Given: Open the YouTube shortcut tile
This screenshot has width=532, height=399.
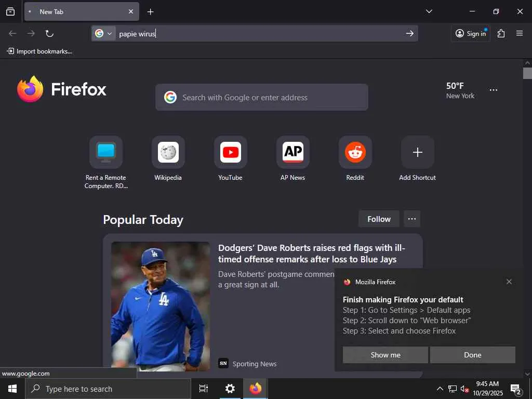Looking at the screenshot, I should pyautogui.click(x=230, y=159).
